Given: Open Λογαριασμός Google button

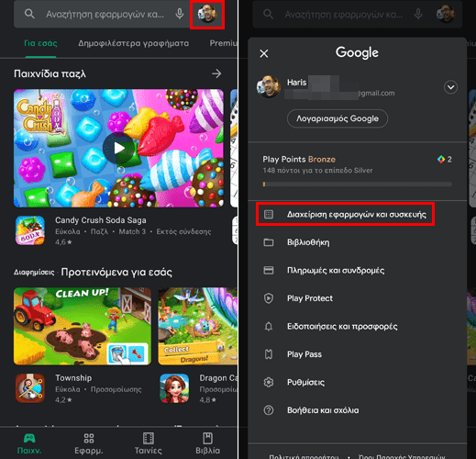Looking at the screenshot, I should [338, 118].
